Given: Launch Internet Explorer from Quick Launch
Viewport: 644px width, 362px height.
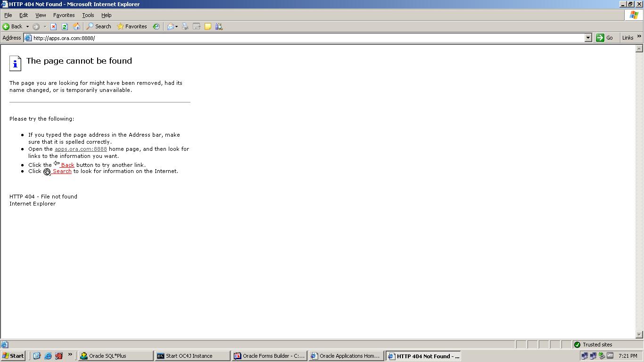Looking at the screenshot, I should (x=48, y=356).
